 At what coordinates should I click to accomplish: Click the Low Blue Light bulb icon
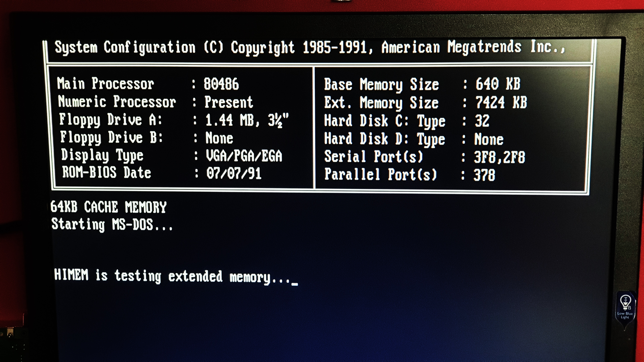(625, 302)
